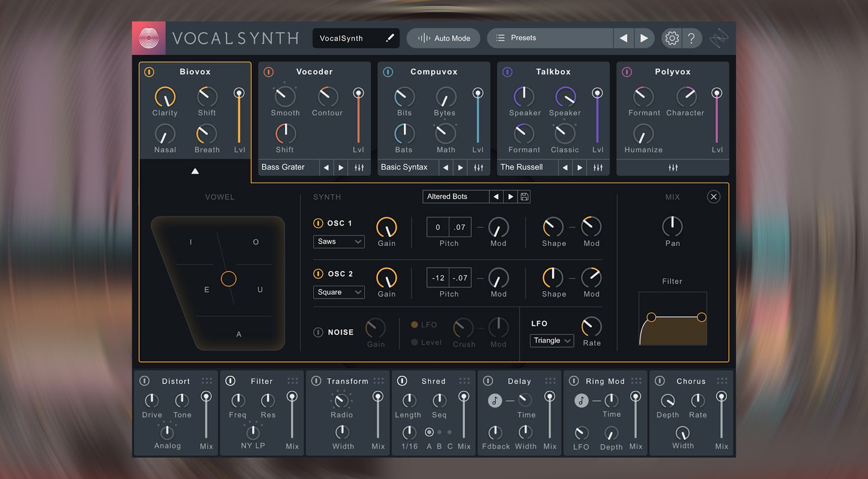This screenshot has height=479, width=868.
Task: Toggle the Chorus effect power button
Action: click(660, 381)
